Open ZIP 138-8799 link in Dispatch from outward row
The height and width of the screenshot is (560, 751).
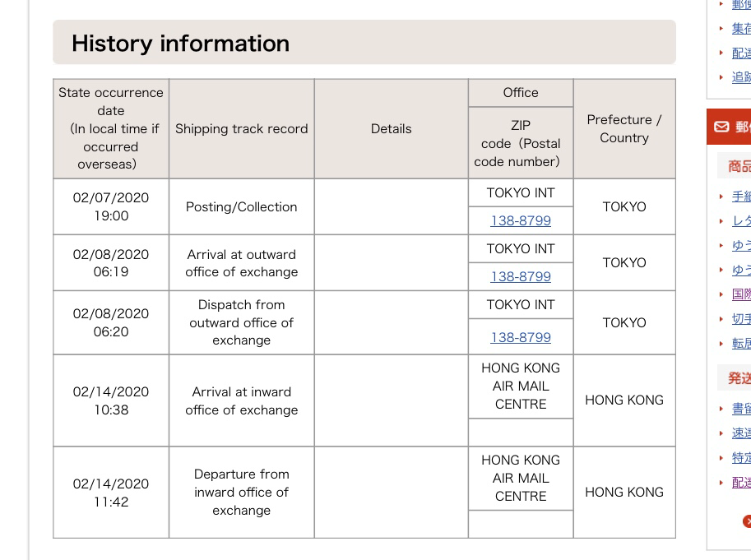point(521,337)
